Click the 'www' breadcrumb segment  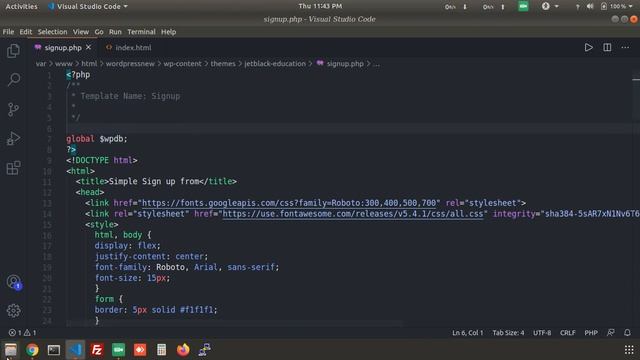tap(64, 64)
